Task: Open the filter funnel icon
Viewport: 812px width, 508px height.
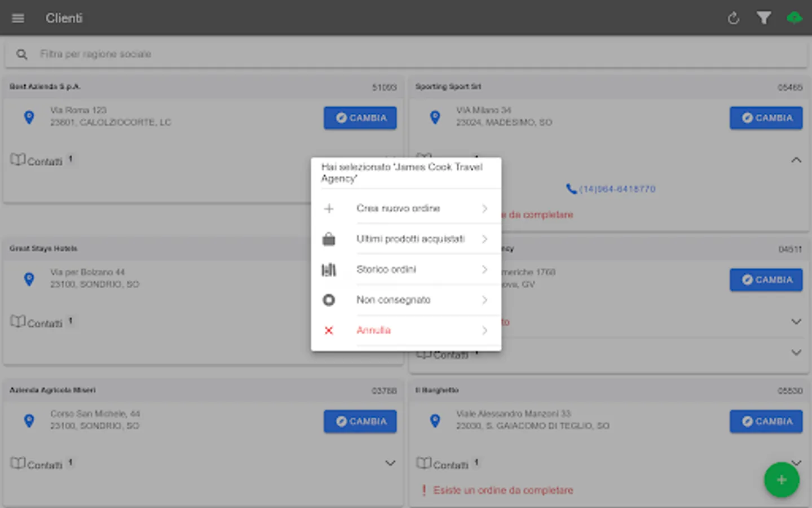Action: coord(764,18)
